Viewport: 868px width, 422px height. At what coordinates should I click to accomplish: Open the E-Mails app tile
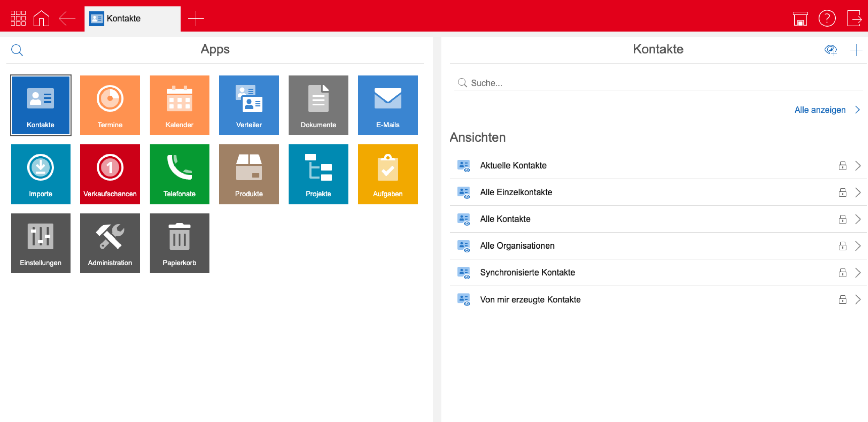tap(387, 105)
